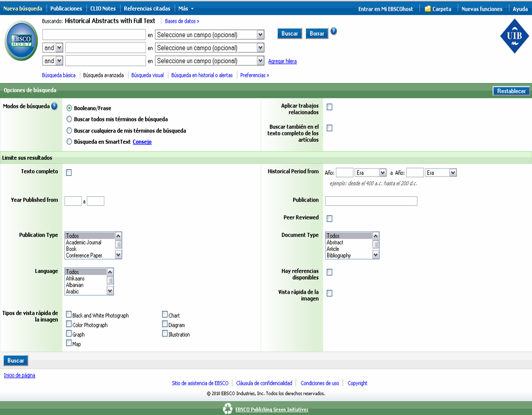Open Ayuda in top menu
Viewport: 532px width, 415px height.
[520, 9]
